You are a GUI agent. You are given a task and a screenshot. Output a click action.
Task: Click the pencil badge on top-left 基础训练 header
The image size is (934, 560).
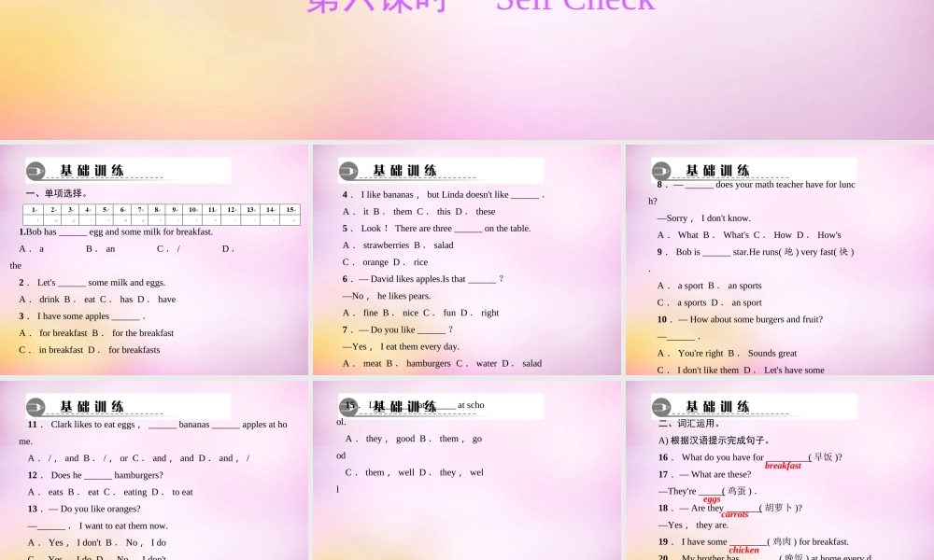click(x=35, y=170)
